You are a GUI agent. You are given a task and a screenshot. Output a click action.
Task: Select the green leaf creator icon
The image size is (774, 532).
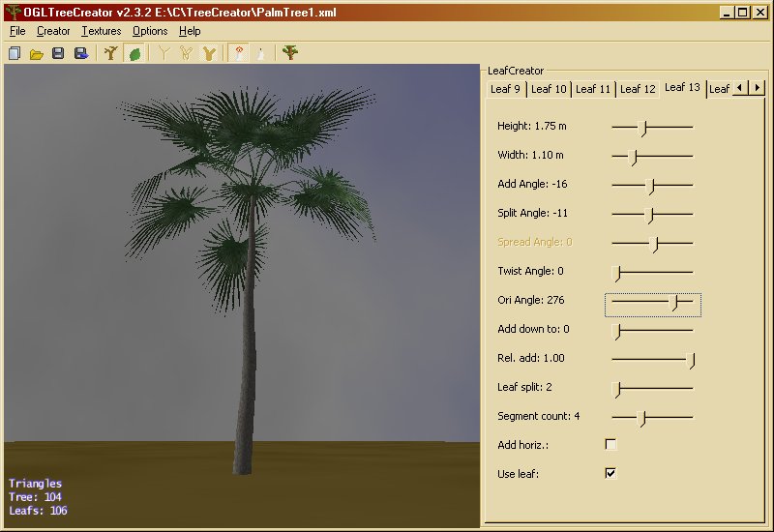point(134,53)
